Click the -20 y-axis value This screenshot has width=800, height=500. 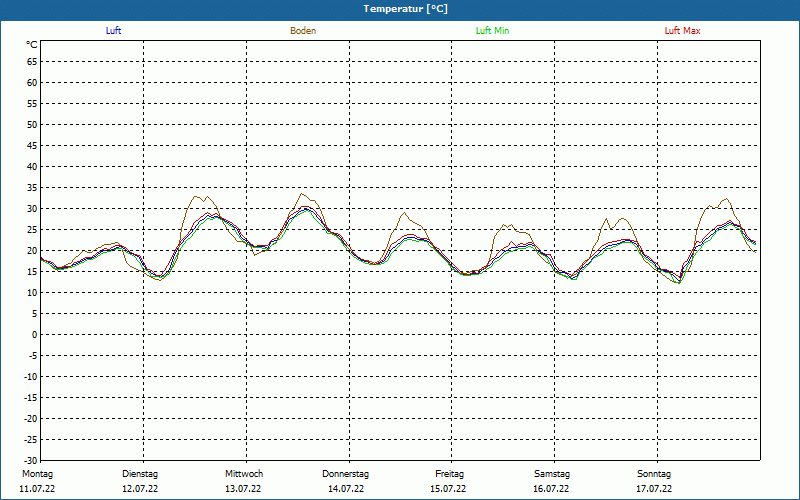tap(31, 419)
